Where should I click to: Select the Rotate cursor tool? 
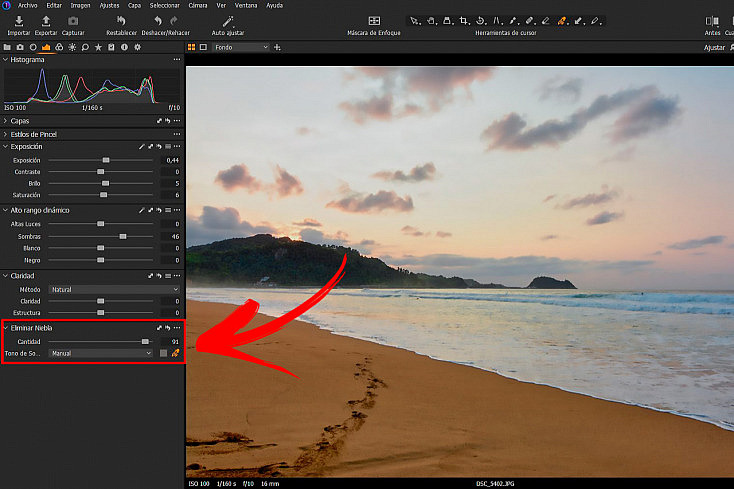pos(480,21)
